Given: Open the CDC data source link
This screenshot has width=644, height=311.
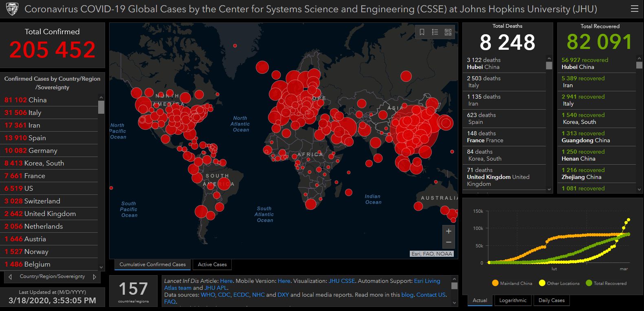Looking at the screenshot, I should [224, 295].
